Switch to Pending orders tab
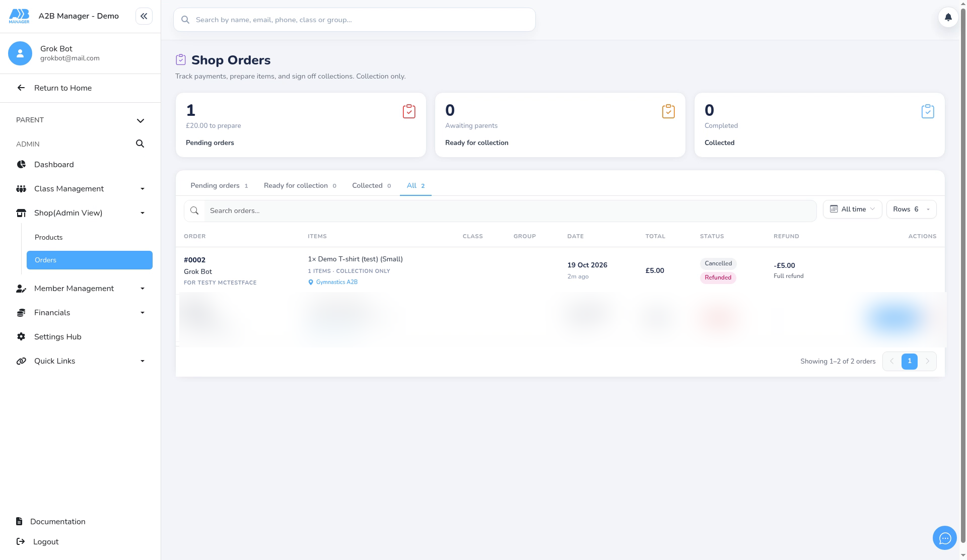The image size is (967, 560). coord(219,185)
